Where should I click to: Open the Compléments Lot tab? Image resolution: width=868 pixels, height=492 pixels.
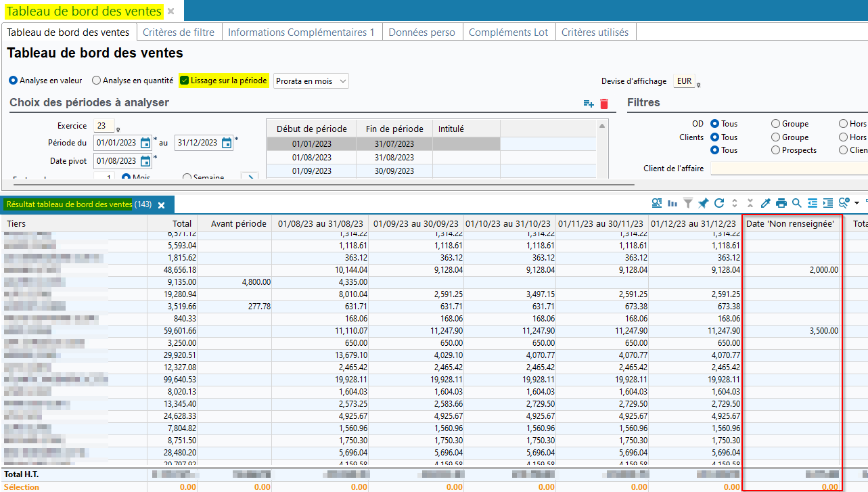[508, 32]
